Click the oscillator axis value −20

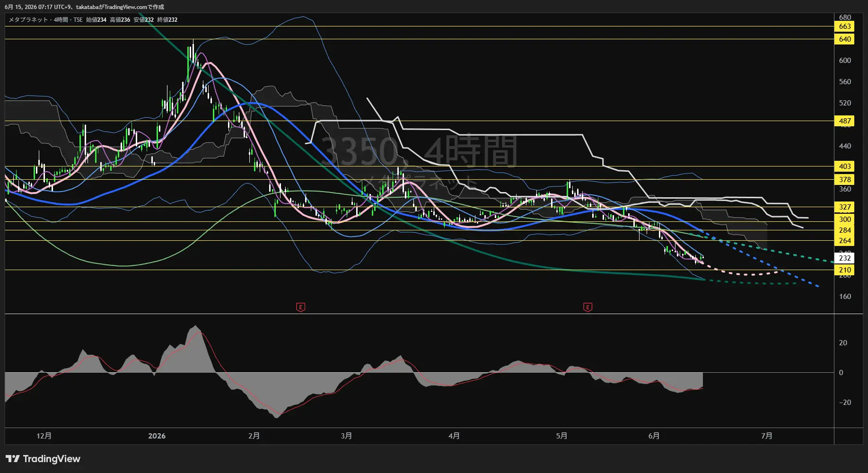(x=844, y=403)
